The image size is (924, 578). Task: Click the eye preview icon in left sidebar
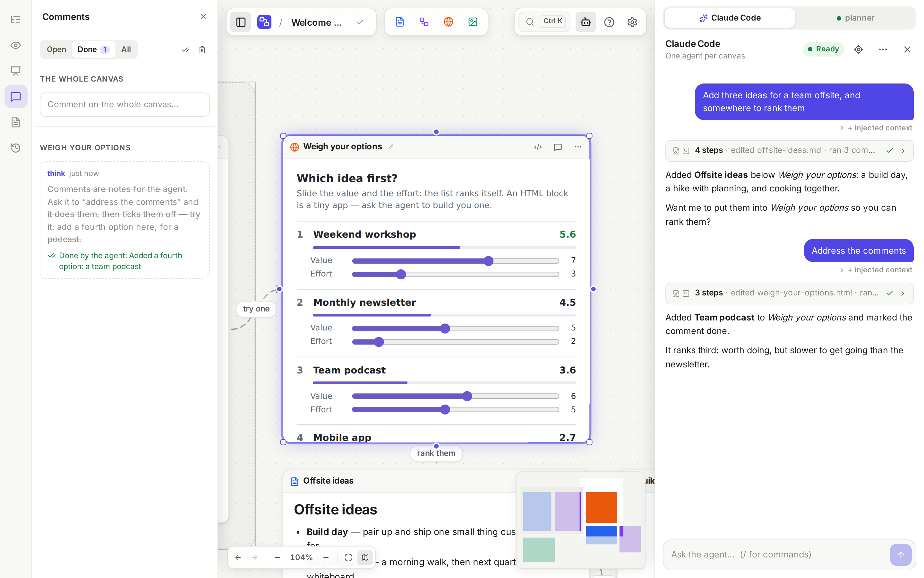pyautogui.click(x=16, y=45)
